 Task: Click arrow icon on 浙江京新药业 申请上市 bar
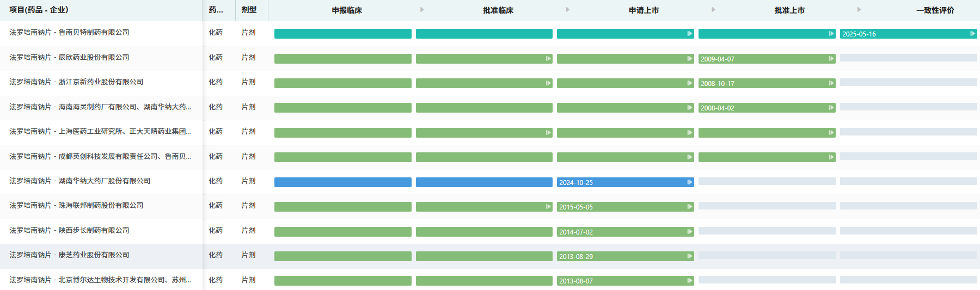click(x=689, y=83)
